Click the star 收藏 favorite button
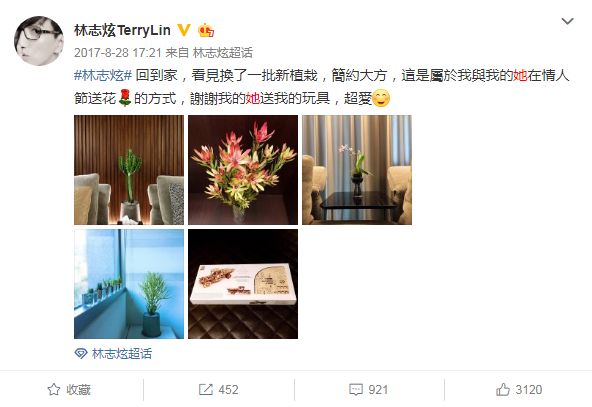 pyautogui.click(x=69, y=390)
